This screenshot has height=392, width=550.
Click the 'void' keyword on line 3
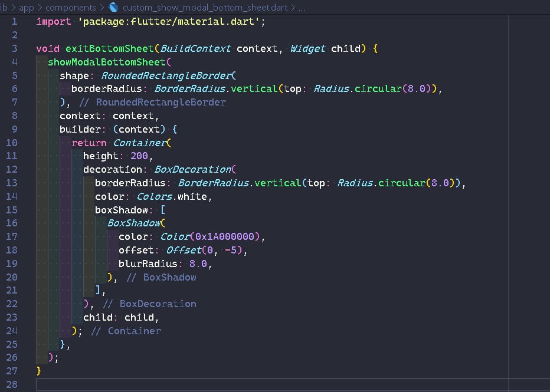(48, 48)
